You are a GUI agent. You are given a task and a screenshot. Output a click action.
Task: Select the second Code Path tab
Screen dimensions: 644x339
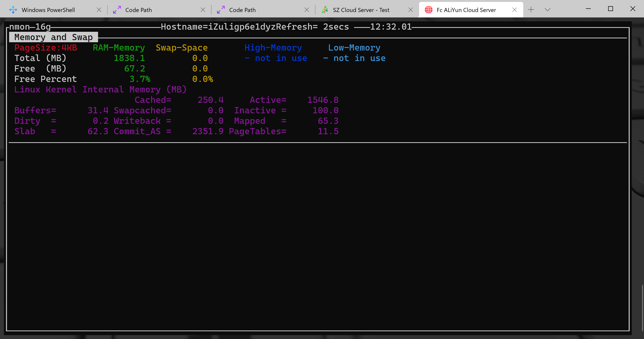242,10
